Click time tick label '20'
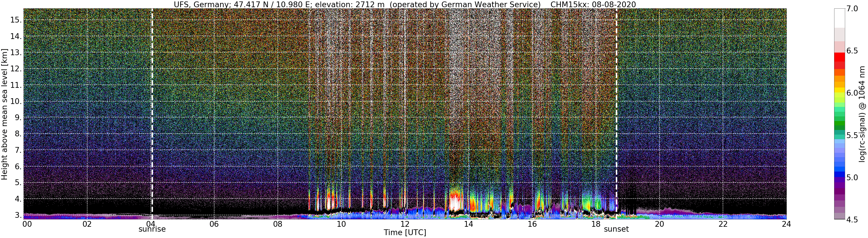 pyautogui.click(x=659, y=224)
